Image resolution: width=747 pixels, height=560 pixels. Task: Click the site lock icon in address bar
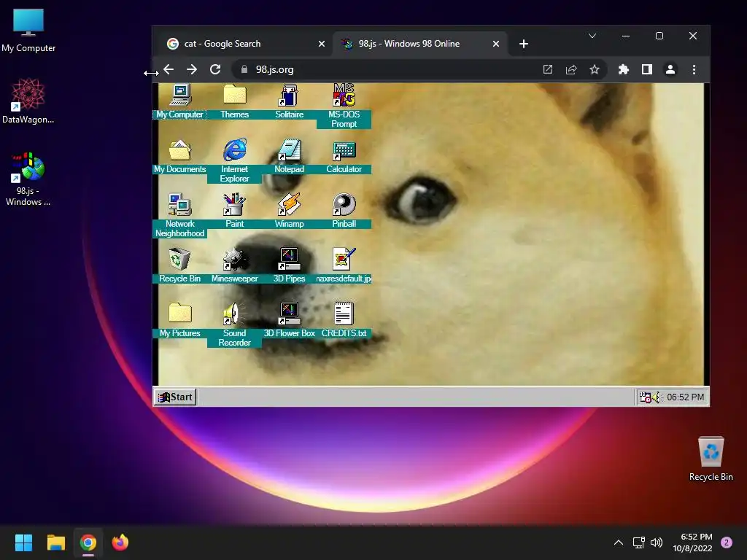[244, 69]
